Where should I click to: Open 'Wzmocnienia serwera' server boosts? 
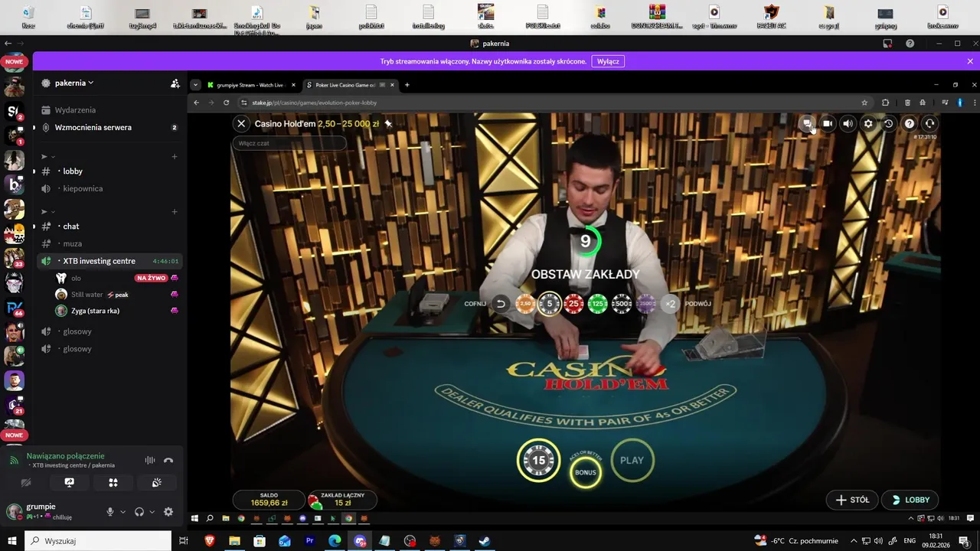pyautogui.click(x=109, y=128)
